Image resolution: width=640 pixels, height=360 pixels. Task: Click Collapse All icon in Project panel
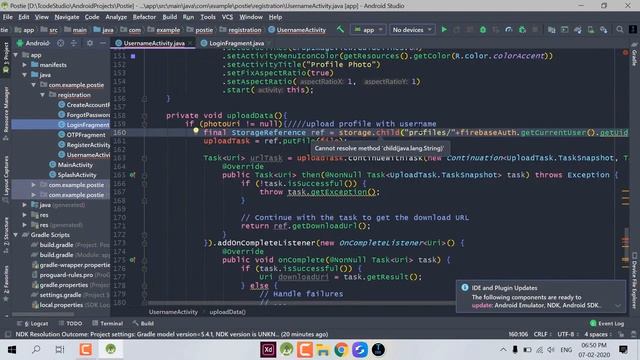point(74,43)
